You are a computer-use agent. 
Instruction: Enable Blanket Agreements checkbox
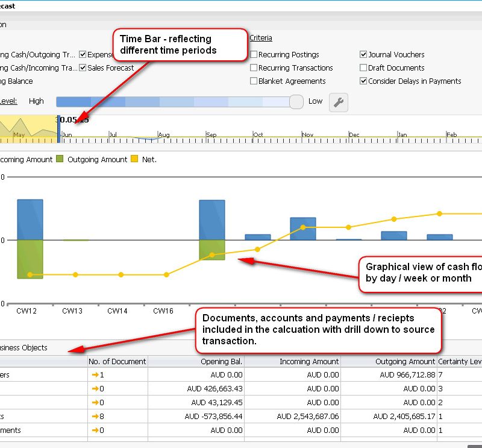pyautogui.click(x=254, y=81)
